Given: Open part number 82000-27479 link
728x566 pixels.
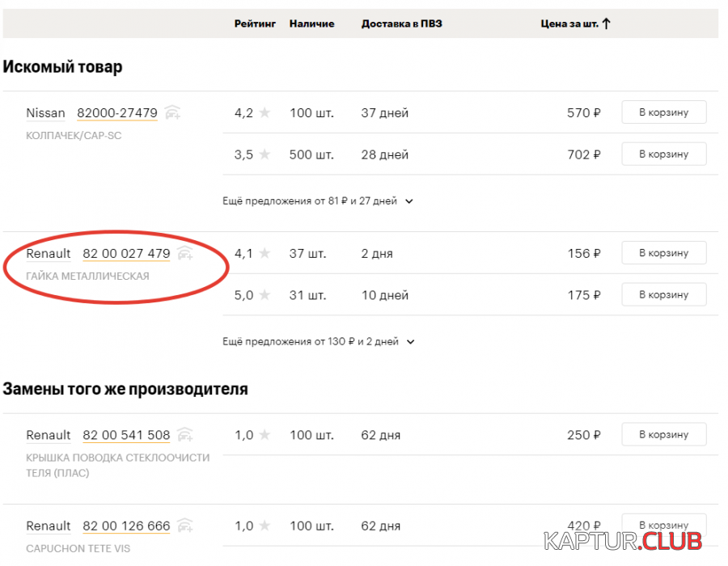Looking at the screenshot, I should click(117, 112).
